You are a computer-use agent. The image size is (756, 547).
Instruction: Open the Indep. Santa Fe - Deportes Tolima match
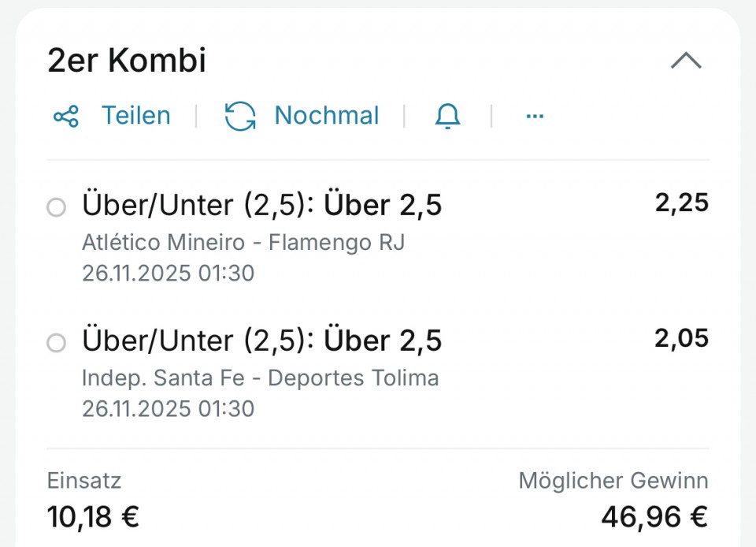260,378
